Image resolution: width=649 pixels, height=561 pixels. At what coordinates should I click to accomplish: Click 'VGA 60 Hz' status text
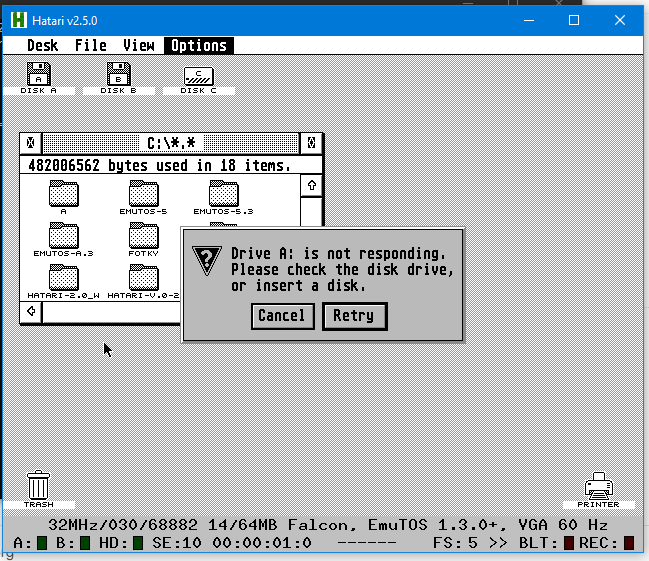click(563, 525)
